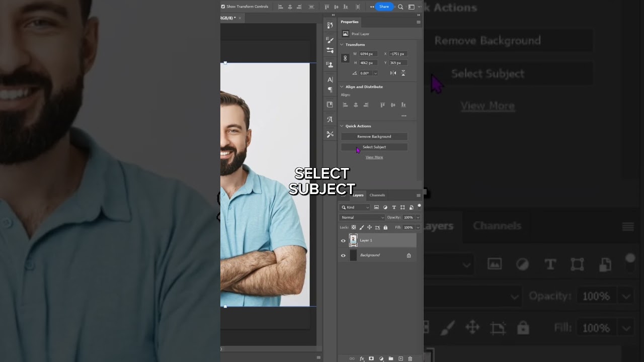Create a new layer with plus icon
644x362 pixels.
coord(400,358)
